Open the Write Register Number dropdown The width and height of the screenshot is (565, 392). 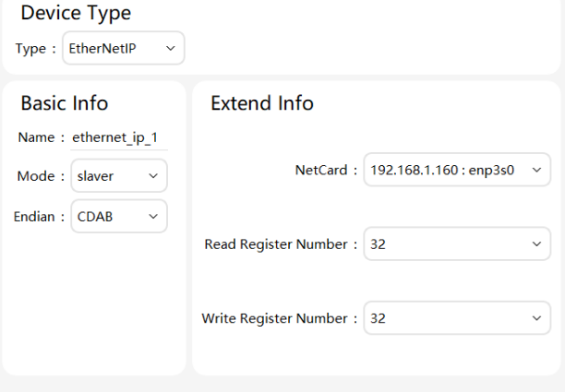pyautogui.click(x=457, y=318)
